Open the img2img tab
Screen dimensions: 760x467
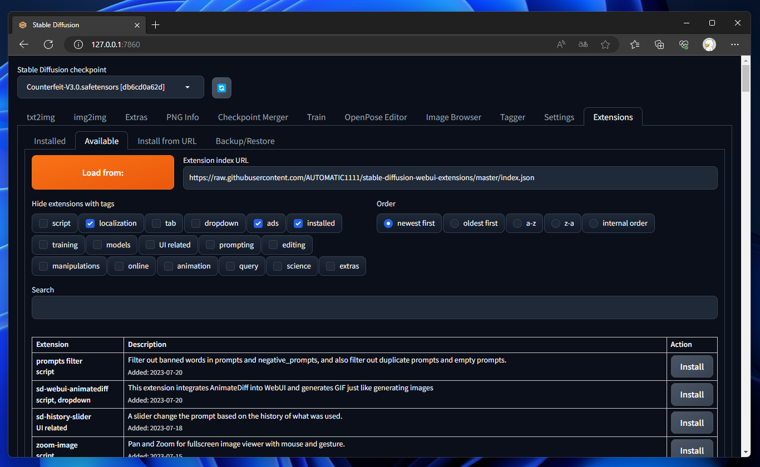[x=90, y=117]
